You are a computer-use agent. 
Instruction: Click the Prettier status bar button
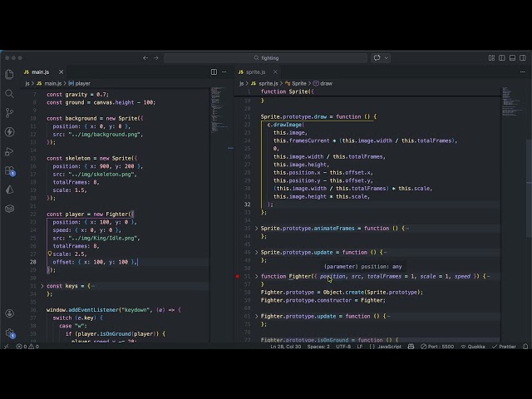coord(505,347)
